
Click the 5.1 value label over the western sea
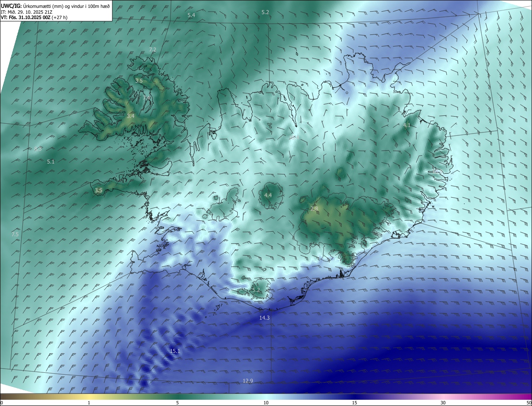click(x=51, y=161)
